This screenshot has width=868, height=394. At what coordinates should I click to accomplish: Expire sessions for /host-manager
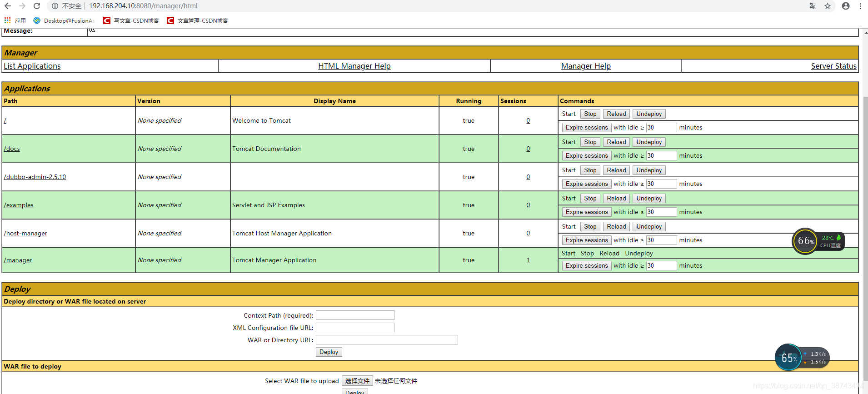click(x=587, y=240)
